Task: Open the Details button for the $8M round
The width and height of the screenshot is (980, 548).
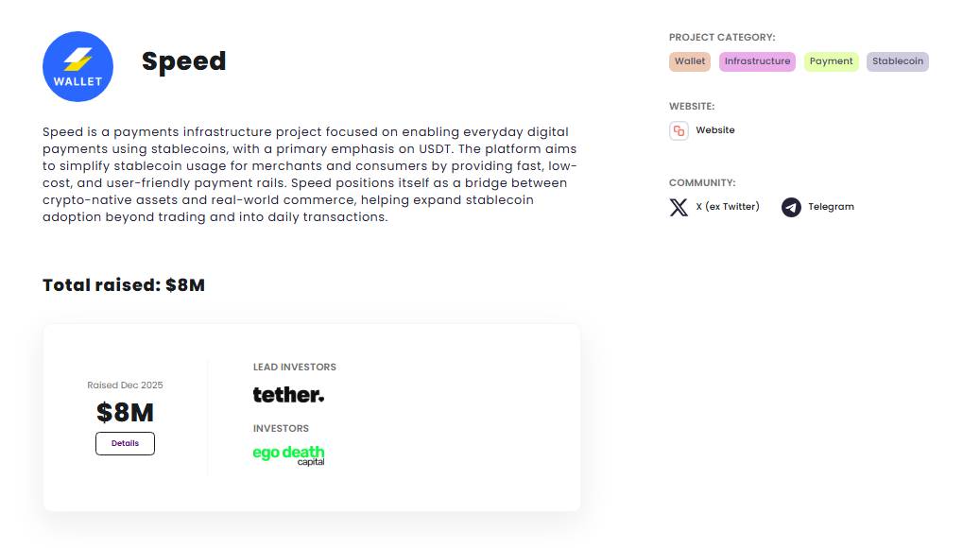Action: [x=125, y=443]
